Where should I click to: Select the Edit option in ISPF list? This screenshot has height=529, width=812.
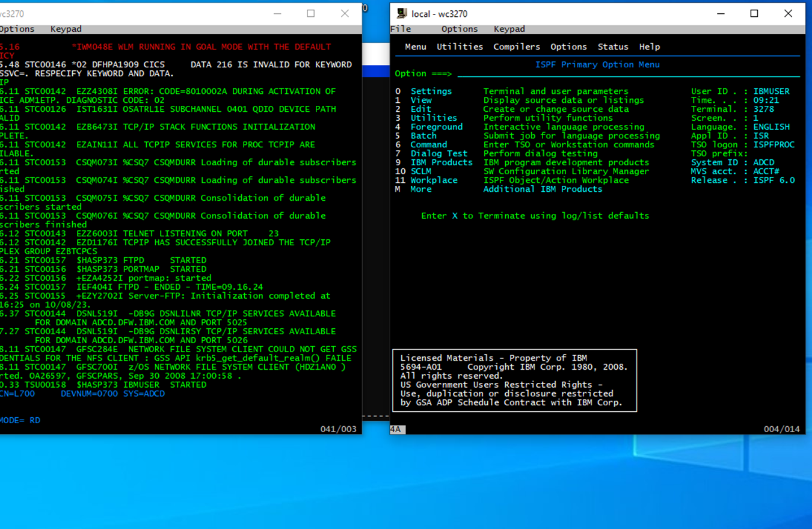(x=420, y=109)
